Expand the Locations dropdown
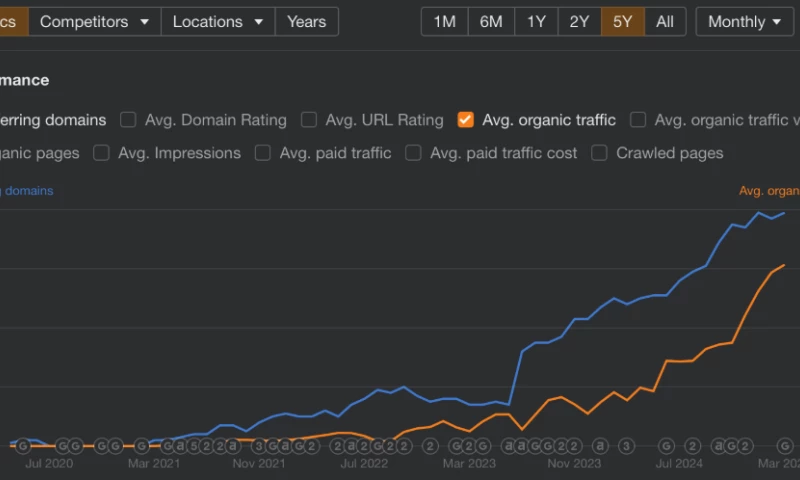The height and width of the screenshot is (480, 800). pos(218,21)
